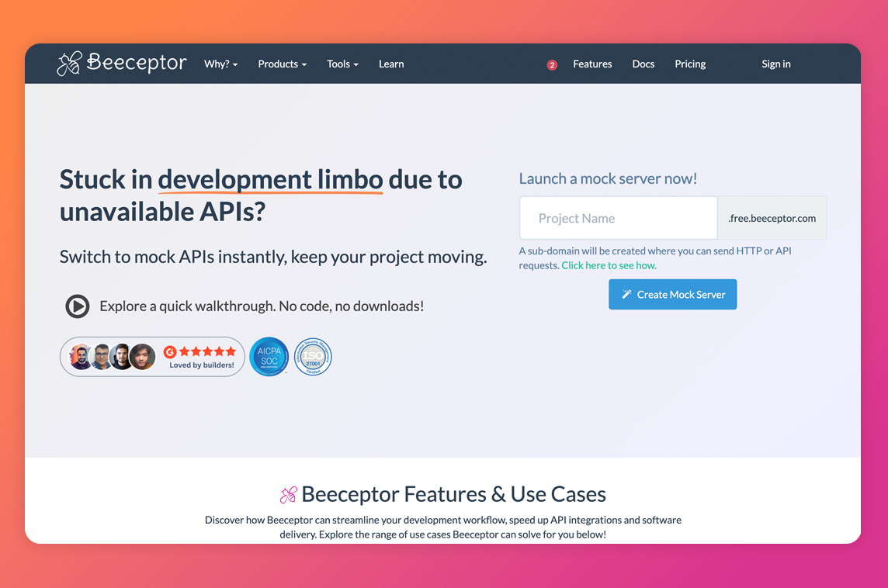Open the Learn menu item
Screen dimensions: 888x588
coord(391,64)
